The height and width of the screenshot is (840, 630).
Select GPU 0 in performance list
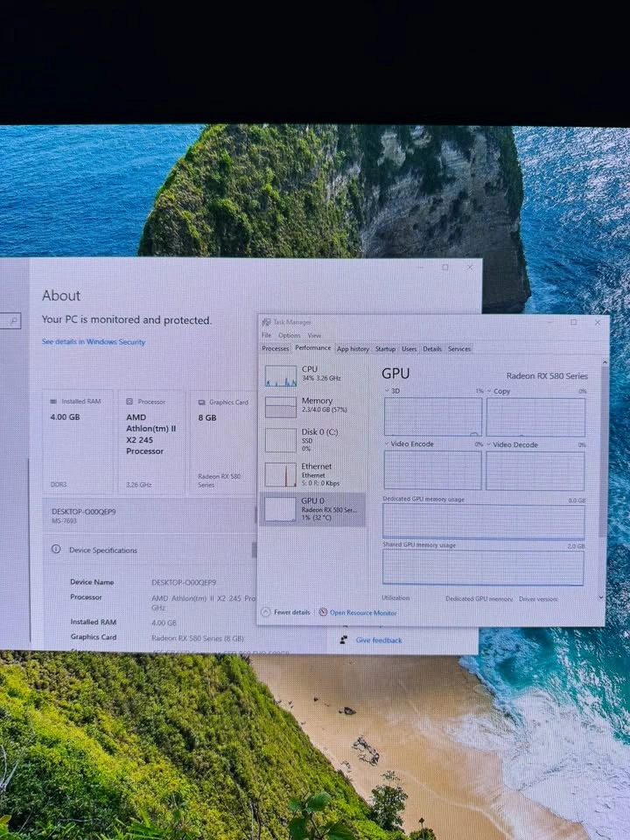tap(313, 509)
